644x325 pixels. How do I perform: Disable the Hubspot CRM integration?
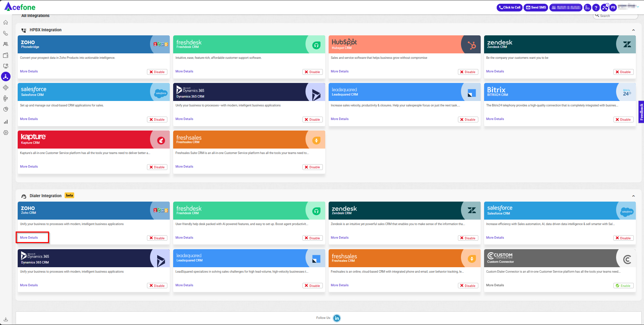tap(468, 72)
